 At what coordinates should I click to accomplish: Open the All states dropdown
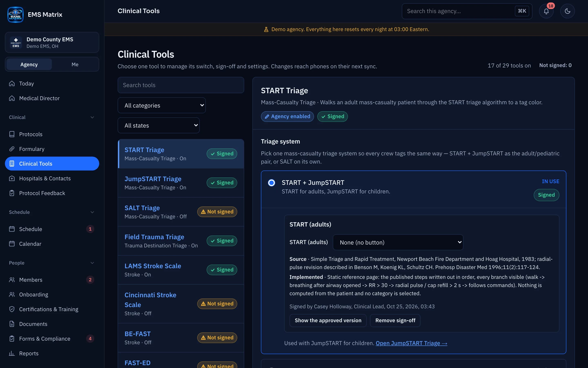coord(159,125)
